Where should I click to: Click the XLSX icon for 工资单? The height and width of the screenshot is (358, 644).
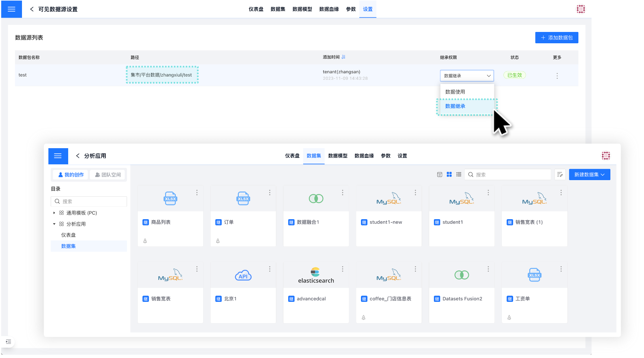coord(534,275)
